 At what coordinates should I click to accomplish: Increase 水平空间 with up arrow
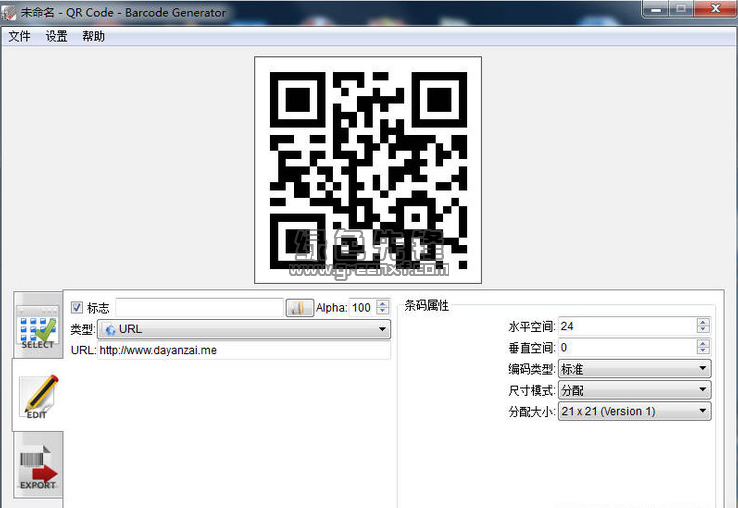click(703, 322)
